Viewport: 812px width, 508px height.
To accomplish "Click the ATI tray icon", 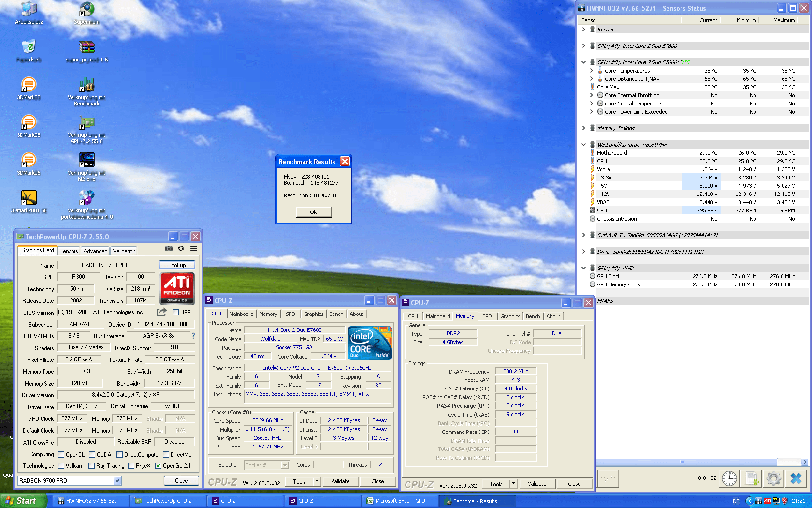I will 767,501.
